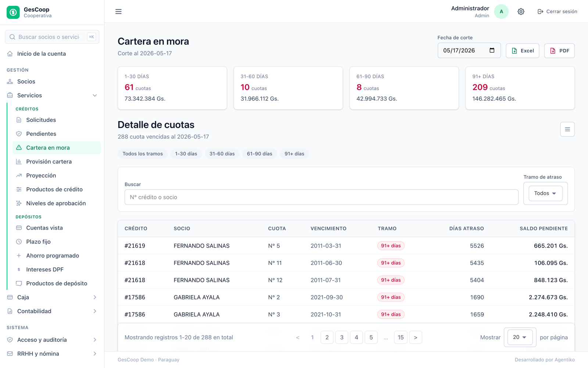Image resolution: width=588 pixels, height=368 pixels.
Task: Export report with the Excel button
Action: [522, 51]
